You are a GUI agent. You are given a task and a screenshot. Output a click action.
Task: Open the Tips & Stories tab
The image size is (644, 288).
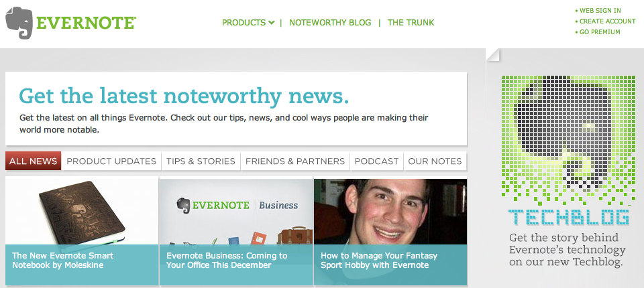201,161
